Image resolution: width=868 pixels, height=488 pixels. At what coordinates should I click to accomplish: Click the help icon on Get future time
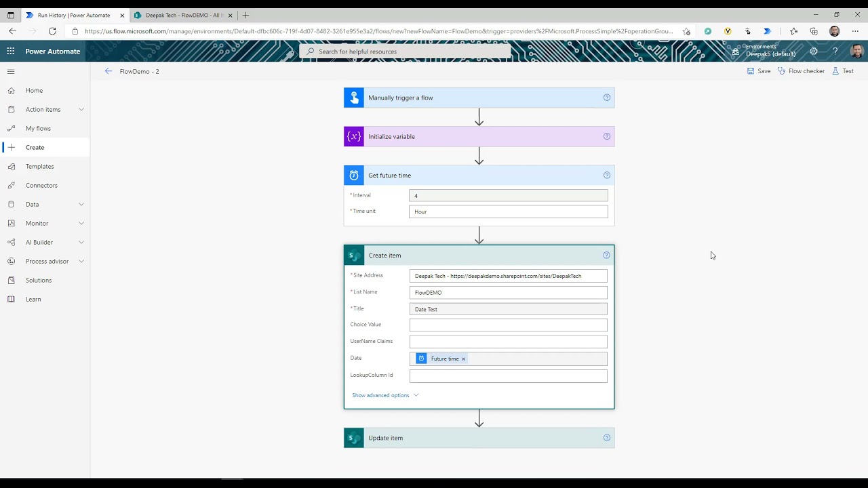[607, 175]
